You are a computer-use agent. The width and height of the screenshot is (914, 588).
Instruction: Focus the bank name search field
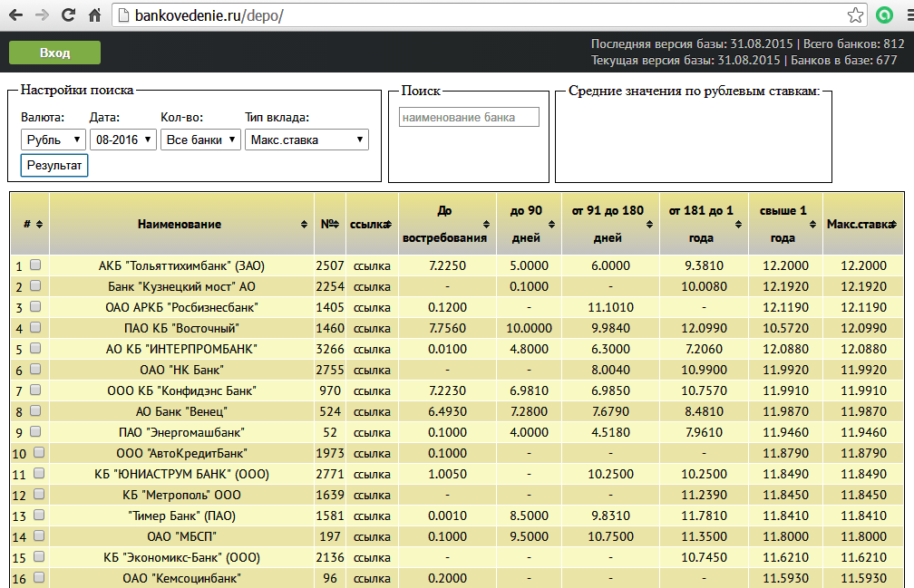pyautogui.click(x=470, y=117)
